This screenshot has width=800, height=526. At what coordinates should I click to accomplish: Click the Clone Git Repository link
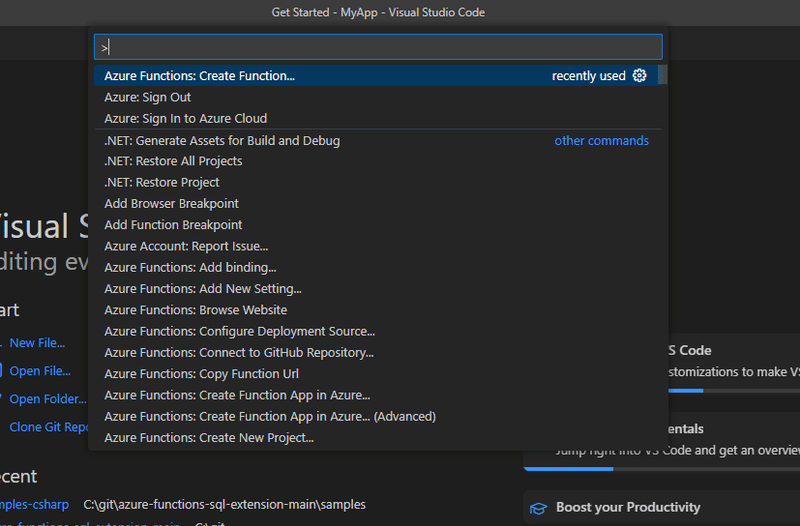point(48,427)
